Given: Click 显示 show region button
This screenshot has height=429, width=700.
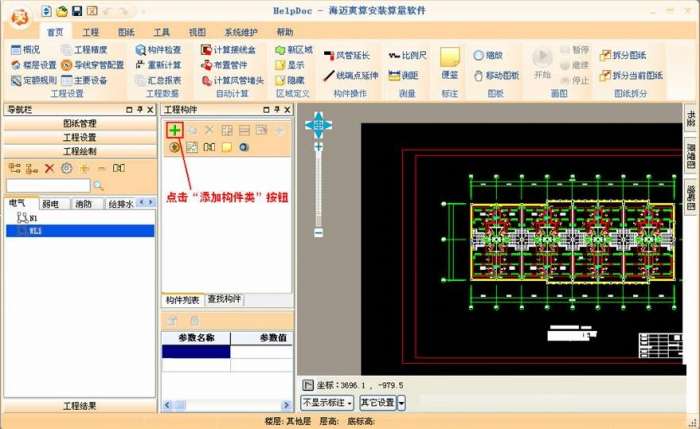Looking at the screenshot, I should (x=290, y=65).
